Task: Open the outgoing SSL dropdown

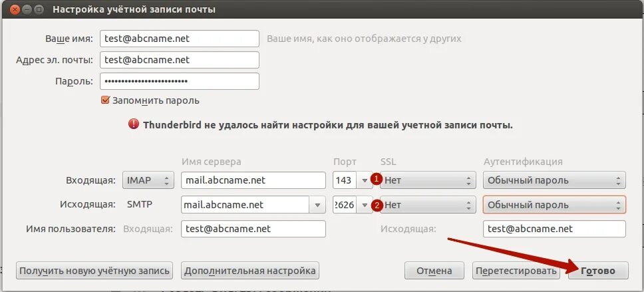Action: tap(428, 204)
